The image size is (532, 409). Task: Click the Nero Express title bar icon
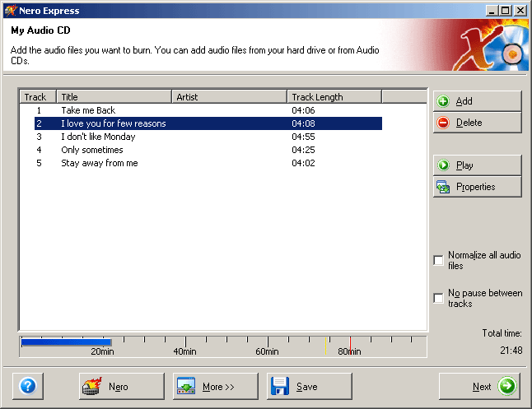[10, 11]
